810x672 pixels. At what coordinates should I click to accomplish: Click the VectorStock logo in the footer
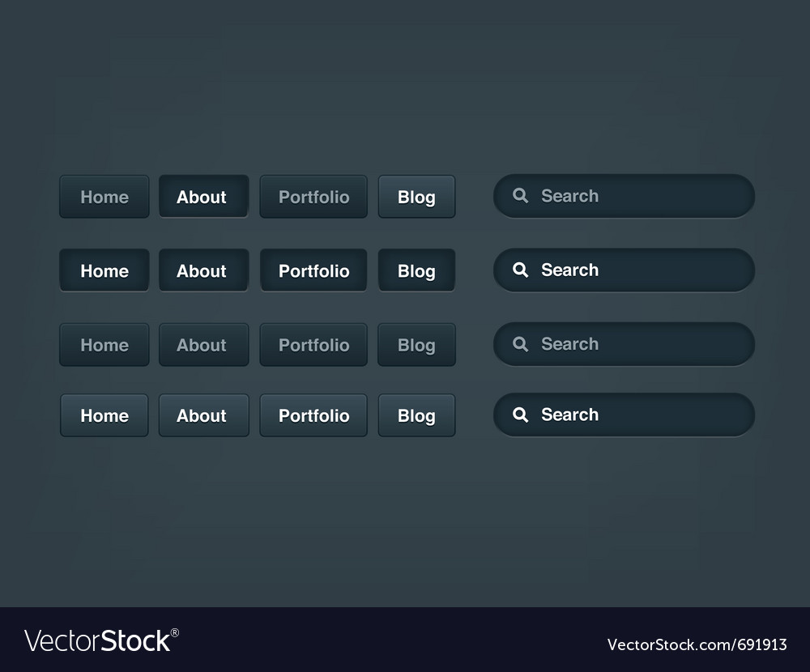coord(102,640)
